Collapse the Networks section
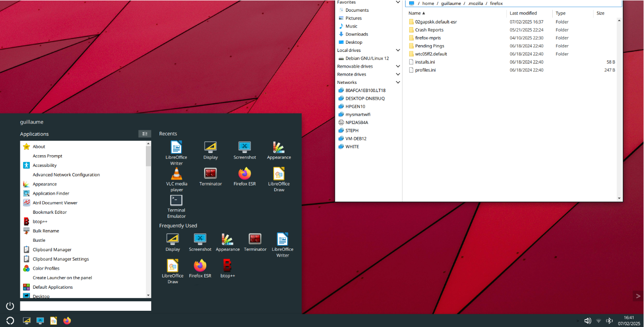The image size is (644, 327). tap(398, 83)
